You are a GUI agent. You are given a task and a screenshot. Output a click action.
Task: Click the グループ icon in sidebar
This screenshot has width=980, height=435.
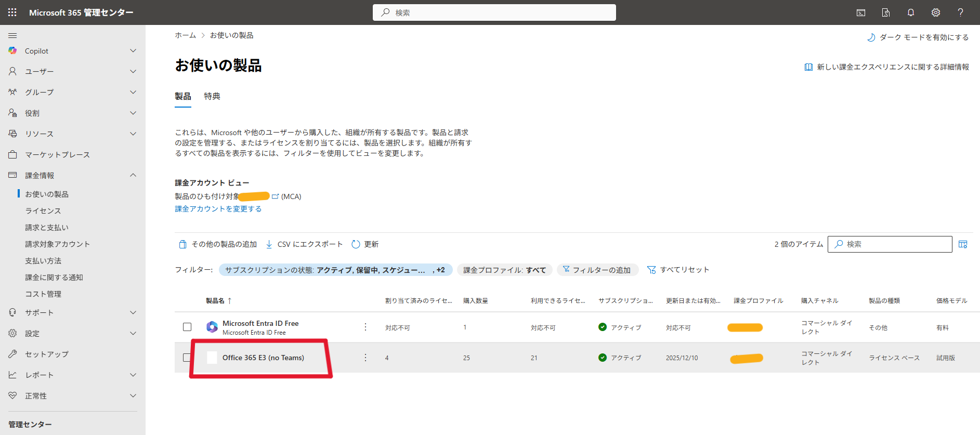click(x=12, y=92)
